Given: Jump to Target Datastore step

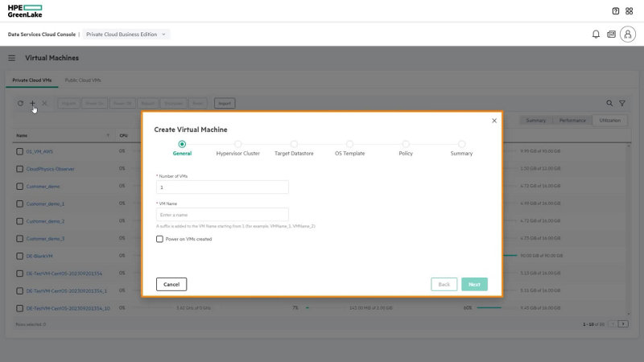Looking at the screenshot, I should [x=294, y=148].
